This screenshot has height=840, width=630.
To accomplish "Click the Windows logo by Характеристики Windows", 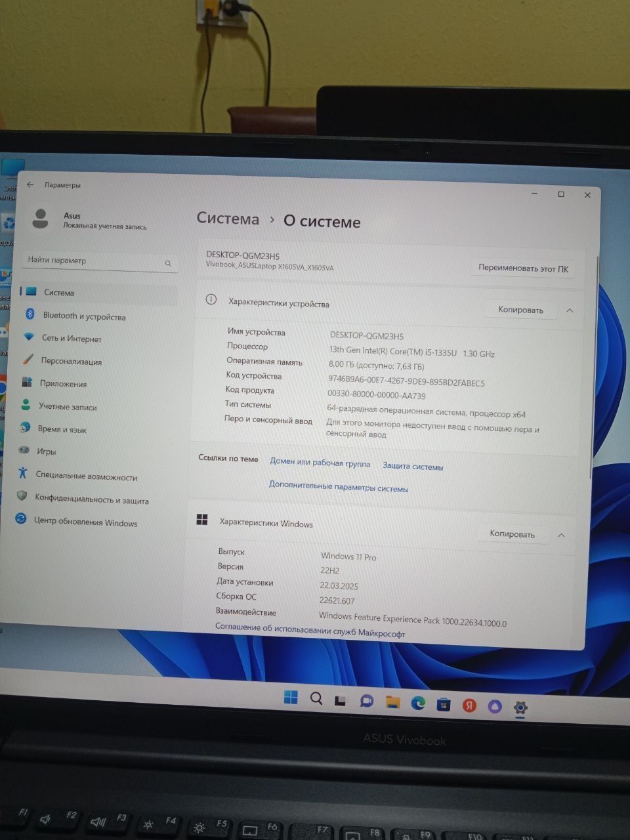I will 202,520.
